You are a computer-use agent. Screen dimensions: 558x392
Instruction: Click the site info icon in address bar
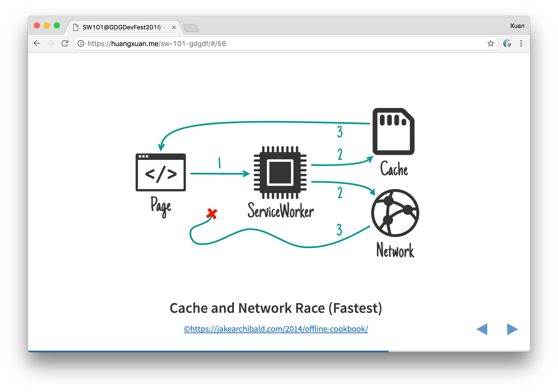(81, 44)
